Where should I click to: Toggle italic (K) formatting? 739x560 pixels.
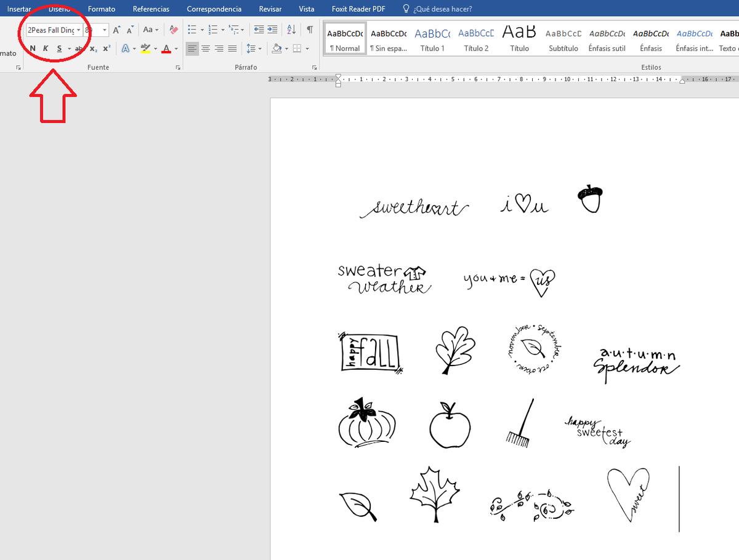point(46,49)
